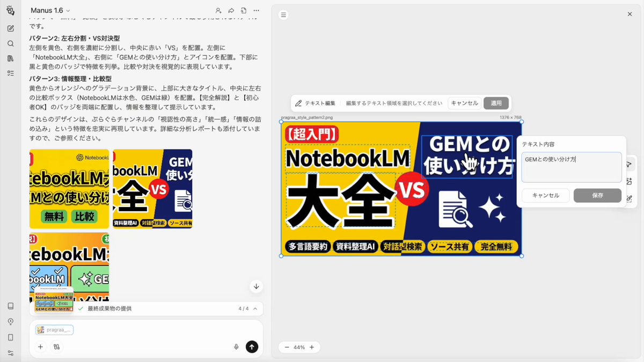Click the mobile phone icon in sidebar
The width and height of the screenshot is (644, 362).
click(10, 337)
